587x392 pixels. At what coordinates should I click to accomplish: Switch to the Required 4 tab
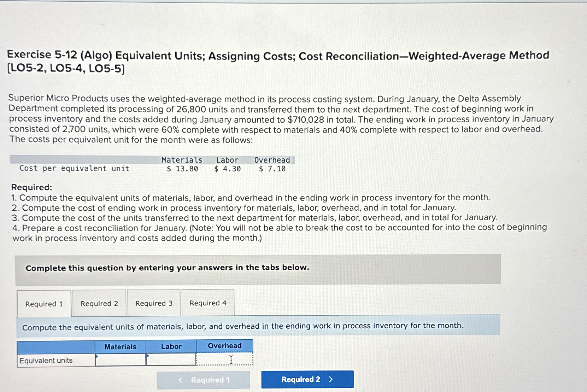pos(208,303)
